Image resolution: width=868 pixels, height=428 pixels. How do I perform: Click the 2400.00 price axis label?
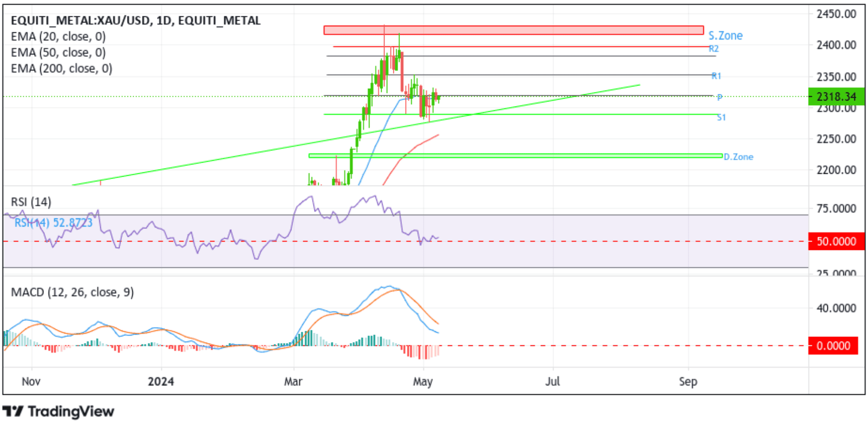[836, 45]
